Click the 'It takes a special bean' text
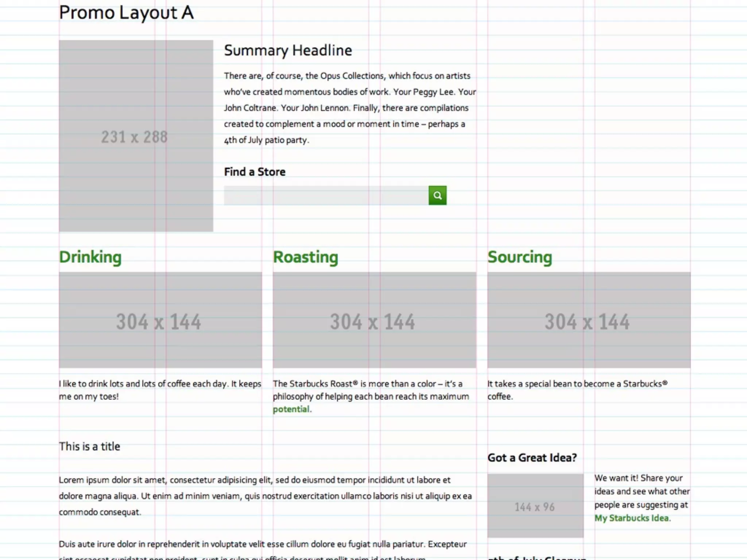Screen dimensions: 747x560 click(577, 390)
